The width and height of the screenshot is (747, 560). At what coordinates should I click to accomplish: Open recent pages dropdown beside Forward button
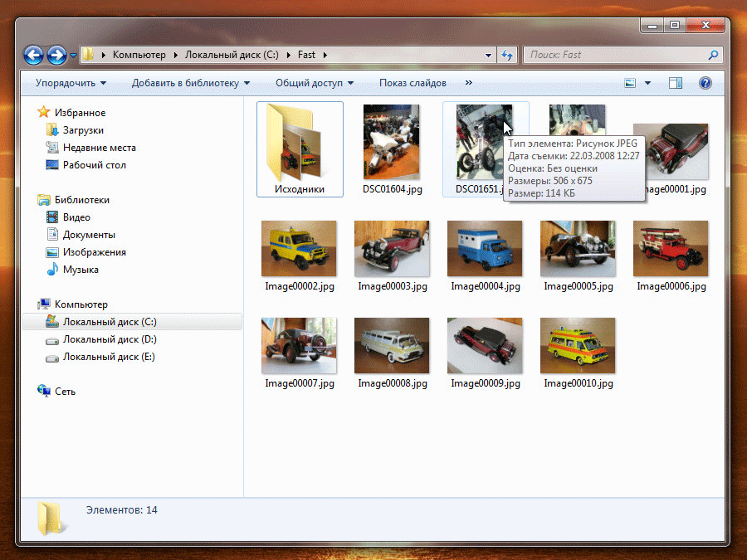(73, 56)
